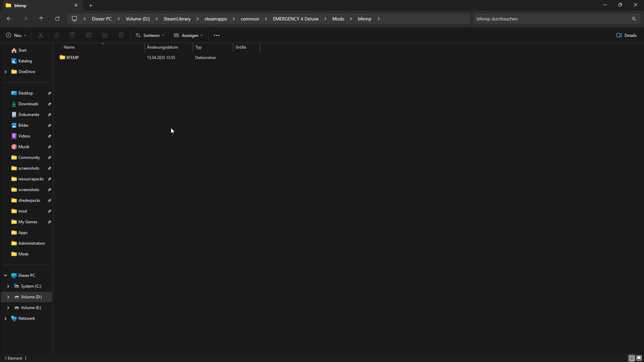Image resolution: width=644 pixels, height=362 pixels.
Task: Click the Back arrow button
Action: tap(9, 19)
